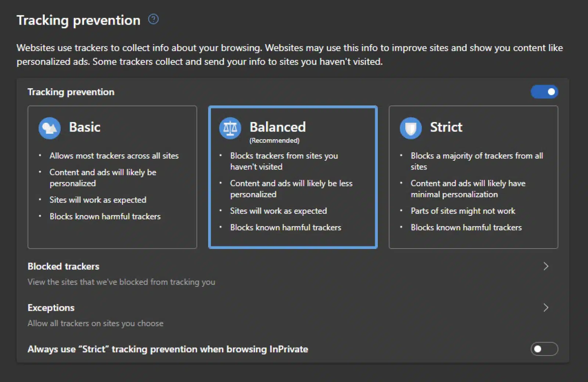The width and height of the screenshot is (588, 382).
Task: Select the Strict tracking prevention level
Action: (473, 177)
